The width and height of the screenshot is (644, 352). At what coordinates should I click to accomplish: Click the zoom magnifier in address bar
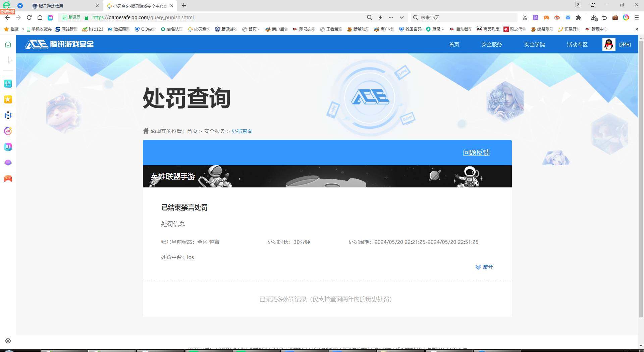point(369,17)
